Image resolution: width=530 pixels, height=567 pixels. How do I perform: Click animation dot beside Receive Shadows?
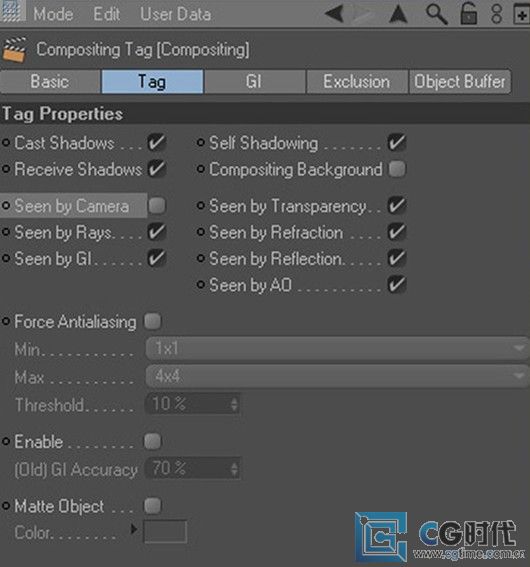point(6,169)
